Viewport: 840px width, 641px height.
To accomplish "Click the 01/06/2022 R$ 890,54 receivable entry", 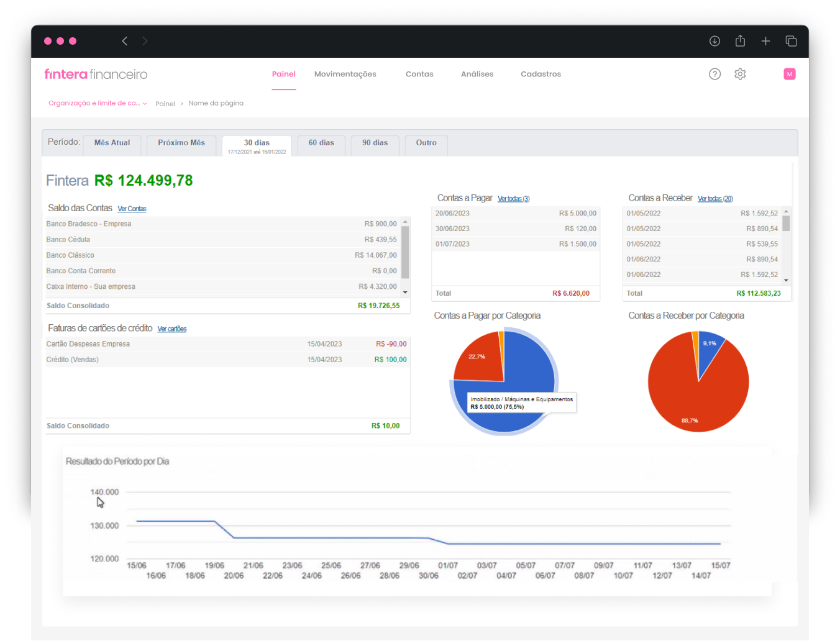I will [702, 260].
